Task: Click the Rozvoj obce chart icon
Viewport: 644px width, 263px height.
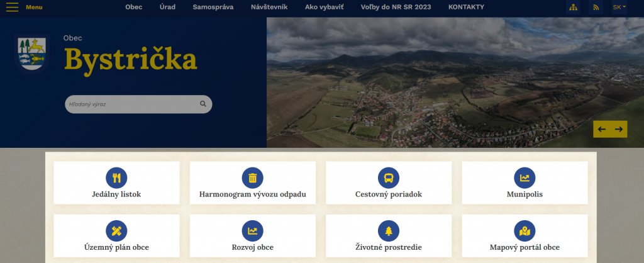Action: point(253,231)
